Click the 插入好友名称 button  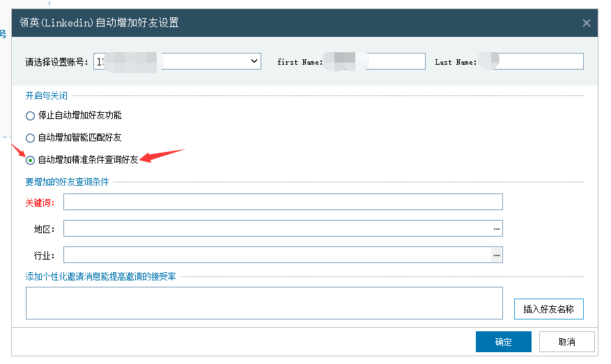coord(549,309)
